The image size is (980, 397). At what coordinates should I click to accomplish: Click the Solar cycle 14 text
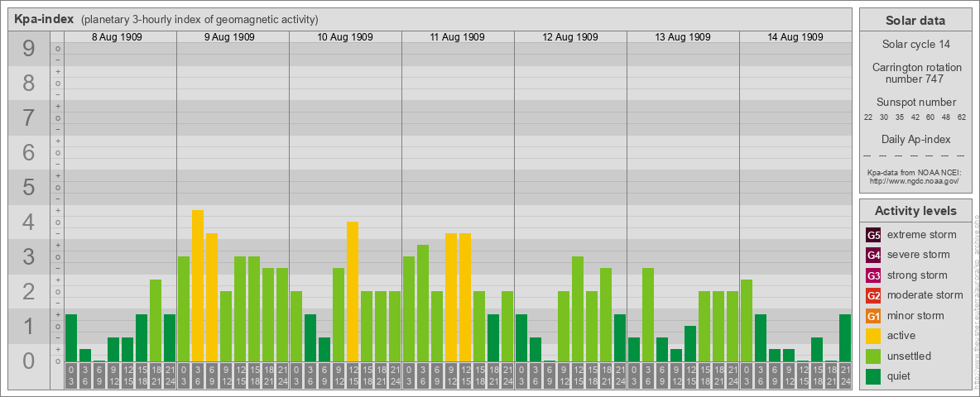click(x=915, y=45)
